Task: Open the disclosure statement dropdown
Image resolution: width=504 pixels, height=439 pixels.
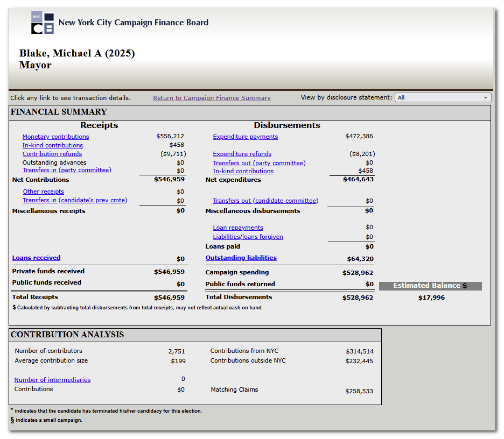Action: (x=443, y=97)
